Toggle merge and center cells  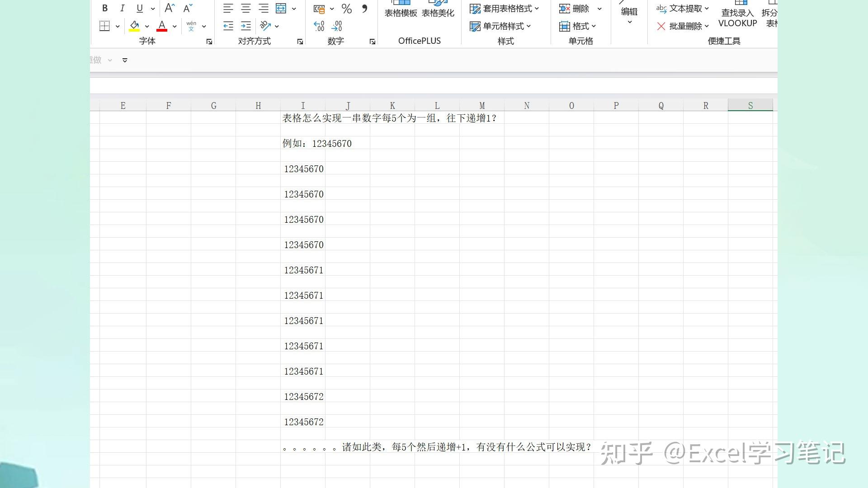[x=281, y=8]
